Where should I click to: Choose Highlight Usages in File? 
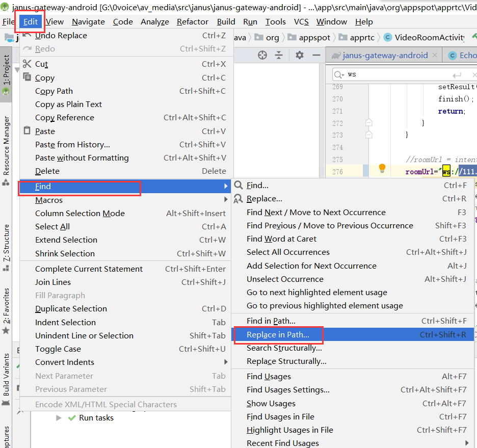pyautogui.click(x=353, y=430)
